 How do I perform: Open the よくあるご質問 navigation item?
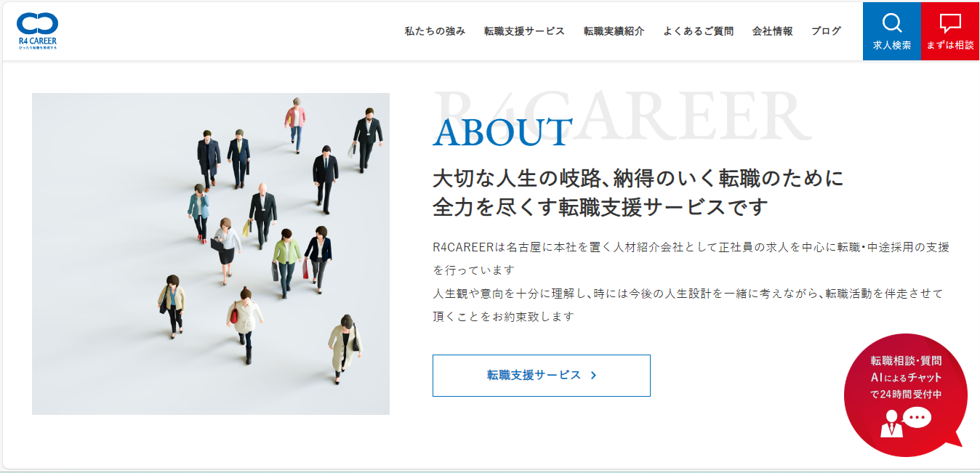pyautogui.click(x=698, y=31)
